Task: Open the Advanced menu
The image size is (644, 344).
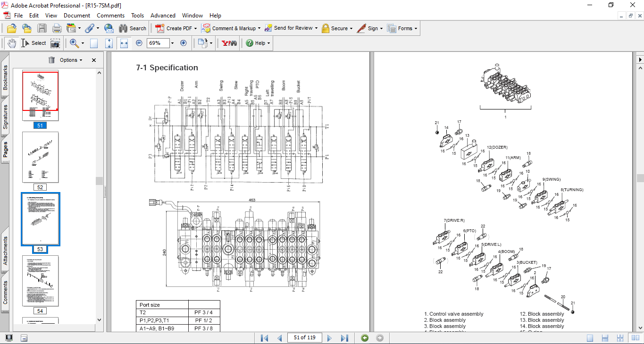Action: [x=163, y=16]
